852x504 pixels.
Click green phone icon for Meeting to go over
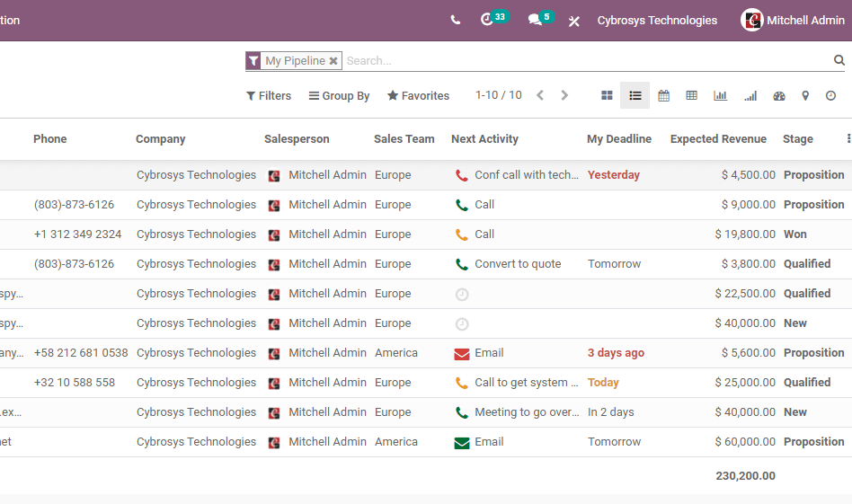[461, 412]
